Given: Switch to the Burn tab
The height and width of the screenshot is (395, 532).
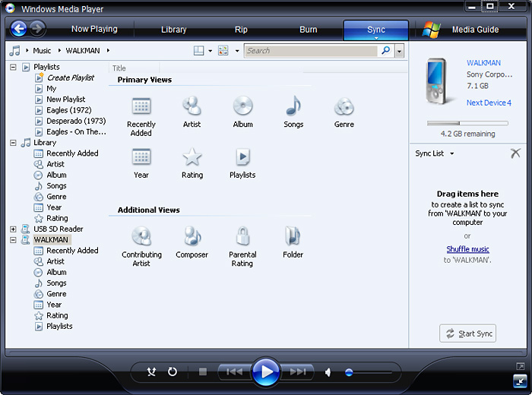Looking at the screenshot, I should (308, 30).
